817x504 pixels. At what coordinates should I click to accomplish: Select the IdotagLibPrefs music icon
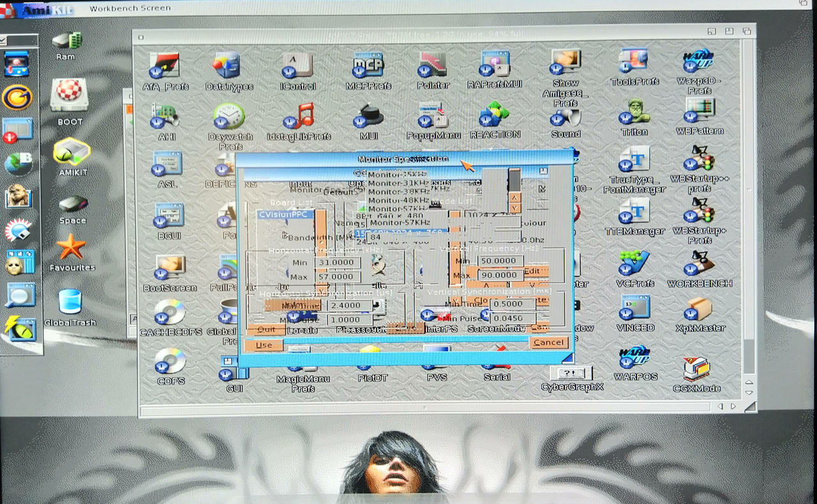tap(299, 116)
